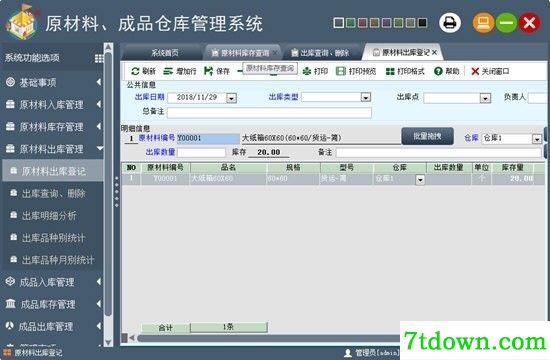Open the 出库日期 date dropdown
This screenshot has width=550, height=360.
tap(231, 98)
